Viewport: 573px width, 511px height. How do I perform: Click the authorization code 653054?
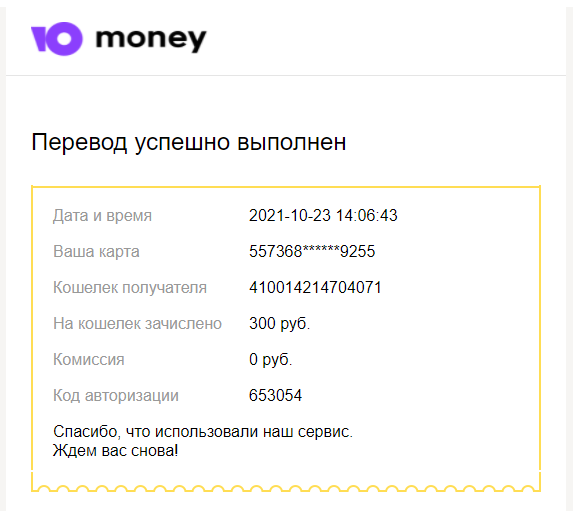tap(276, 395)
